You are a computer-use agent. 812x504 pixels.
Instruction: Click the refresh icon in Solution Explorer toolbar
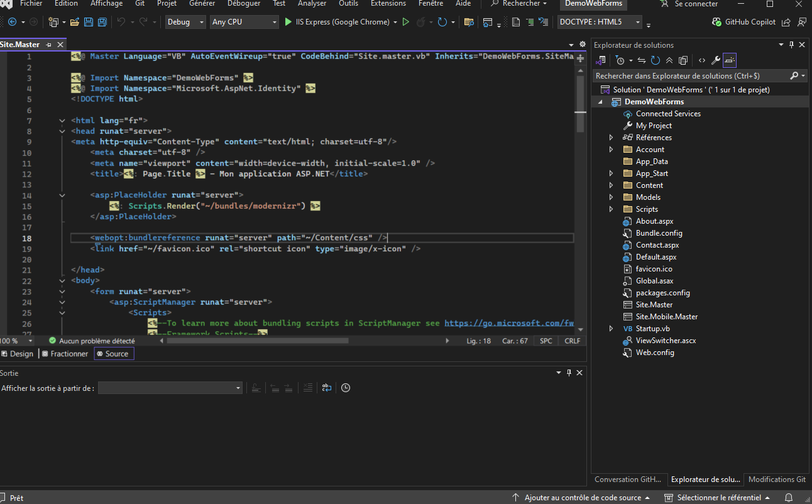[x=656, y=60]
